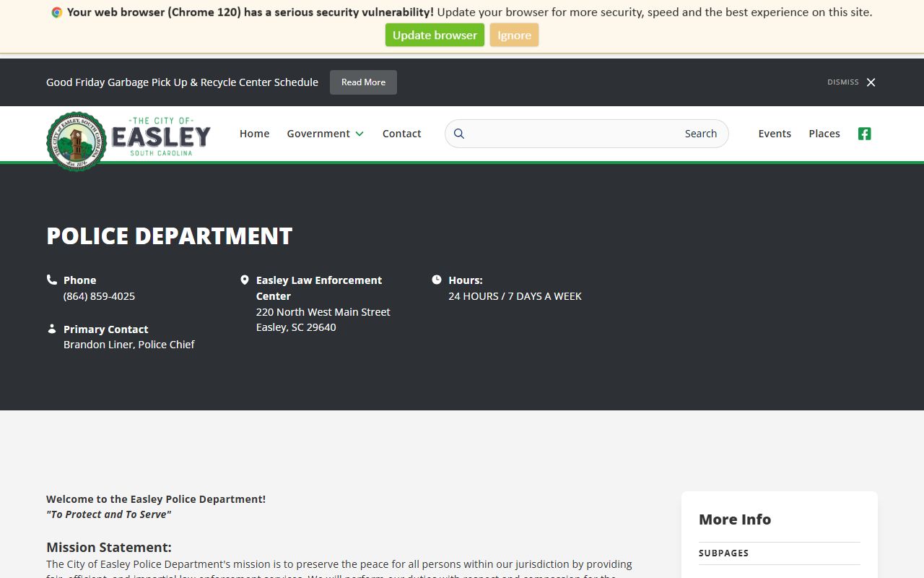Click the City of Easley seal logo

point(77,141)
